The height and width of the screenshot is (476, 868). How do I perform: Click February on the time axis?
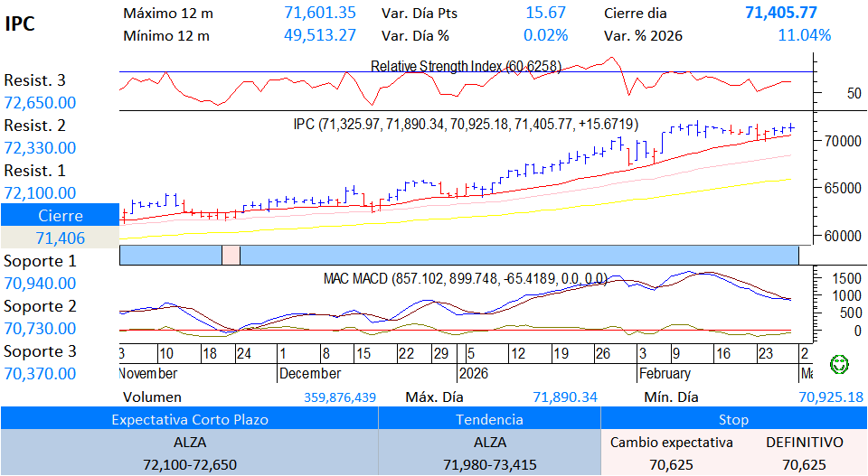pos(665,373)
